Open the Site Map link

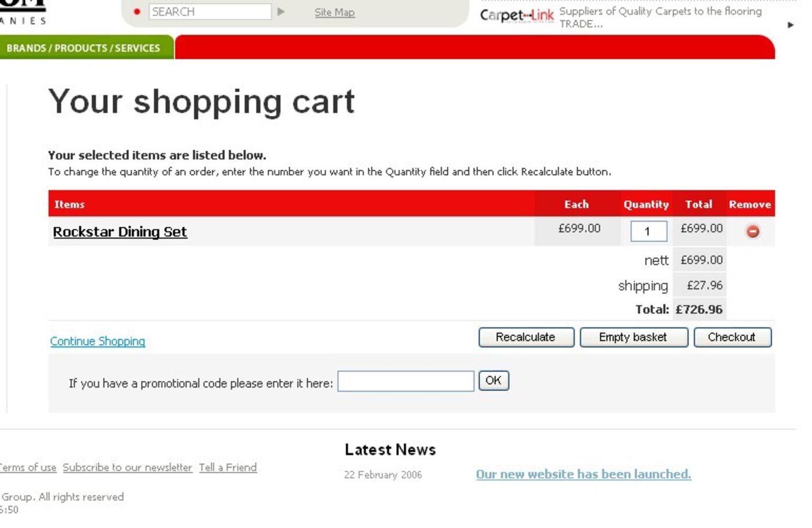(x=334, y=12)
